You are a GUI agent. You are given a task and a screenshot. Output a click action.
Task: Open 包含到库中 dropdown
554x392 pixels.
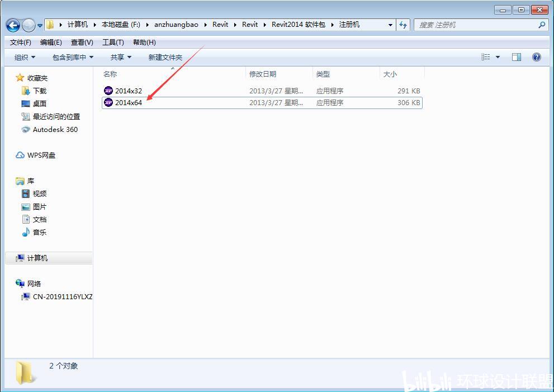(x=73, y=57)
